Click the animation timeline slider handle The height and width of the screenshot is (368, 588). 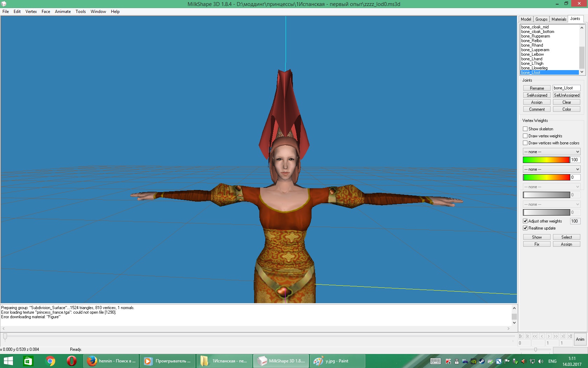[x=5, y=336]
